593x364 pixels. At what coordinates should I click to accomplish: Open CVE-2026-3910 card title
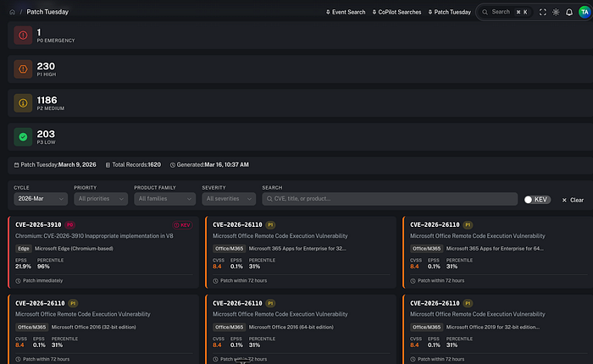(38, 225)
